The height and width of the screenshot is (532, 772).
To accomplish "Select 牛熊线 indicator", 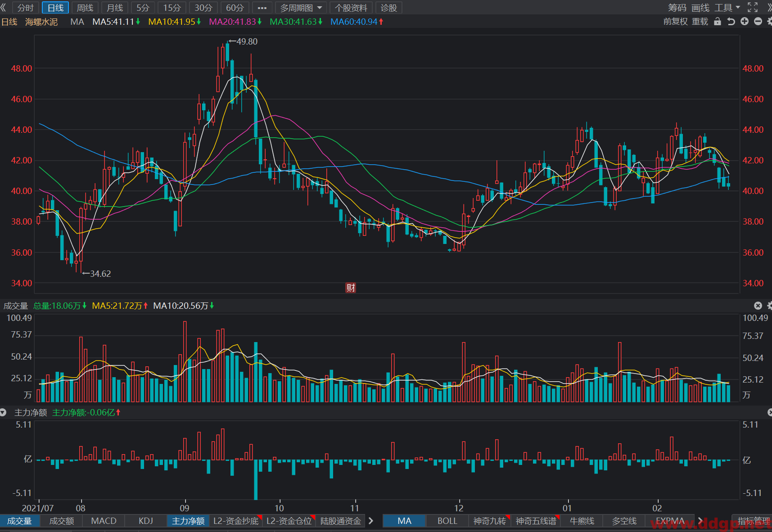I will coord(582,521).
